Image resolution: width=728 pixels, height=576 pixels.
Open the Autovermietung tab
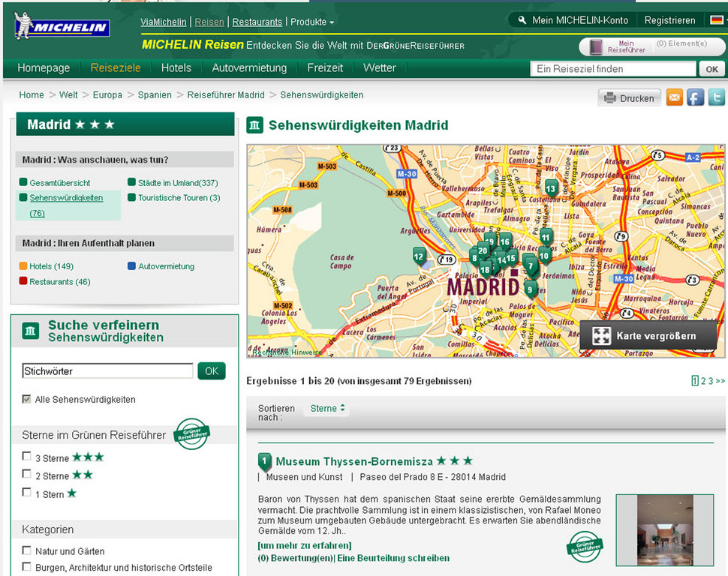coord(249,67)
